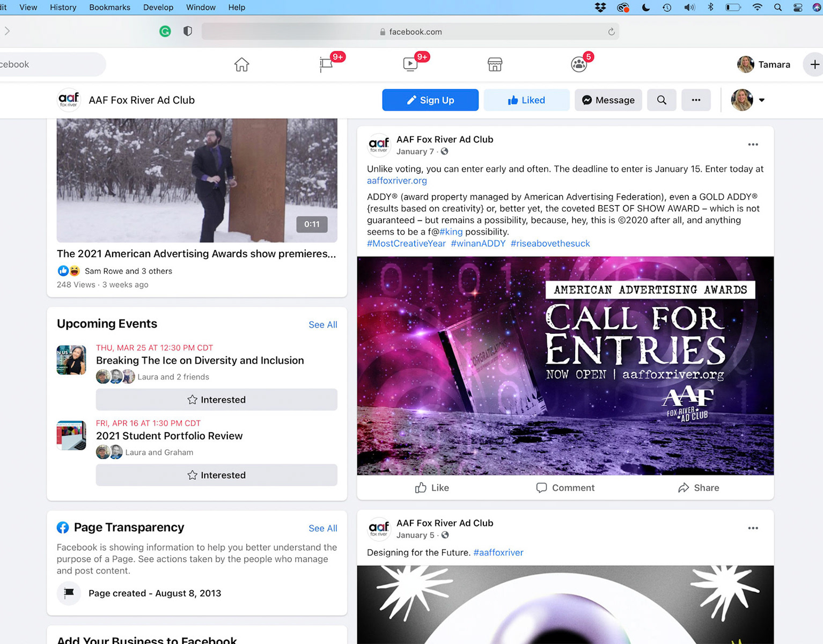Share the Call For Entries post
823x644 pixels.
[x=699, y=487]
